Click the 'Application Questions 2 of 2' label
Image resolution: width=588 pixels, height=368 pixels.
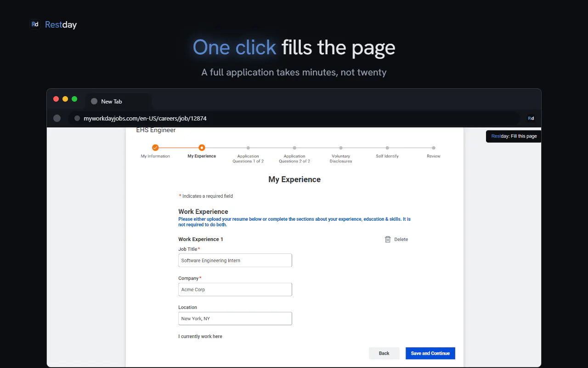pos(294,159)
